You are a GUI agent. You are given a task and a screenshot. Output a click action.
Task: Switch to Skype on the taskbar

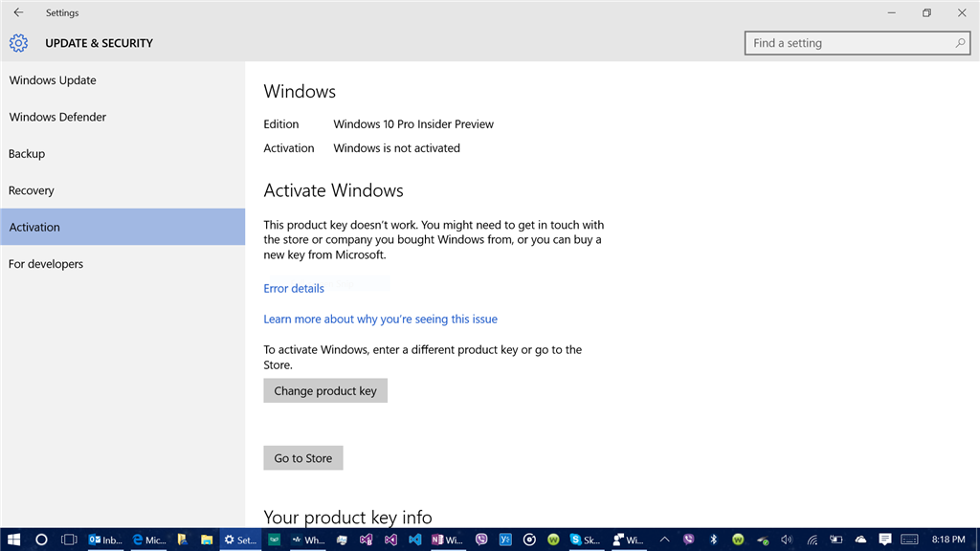[585, 540]
